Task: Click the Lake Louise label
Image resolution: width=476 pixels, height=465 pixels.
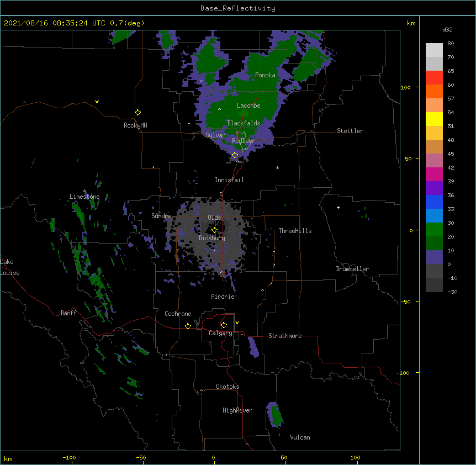Action: click(9, 267)
